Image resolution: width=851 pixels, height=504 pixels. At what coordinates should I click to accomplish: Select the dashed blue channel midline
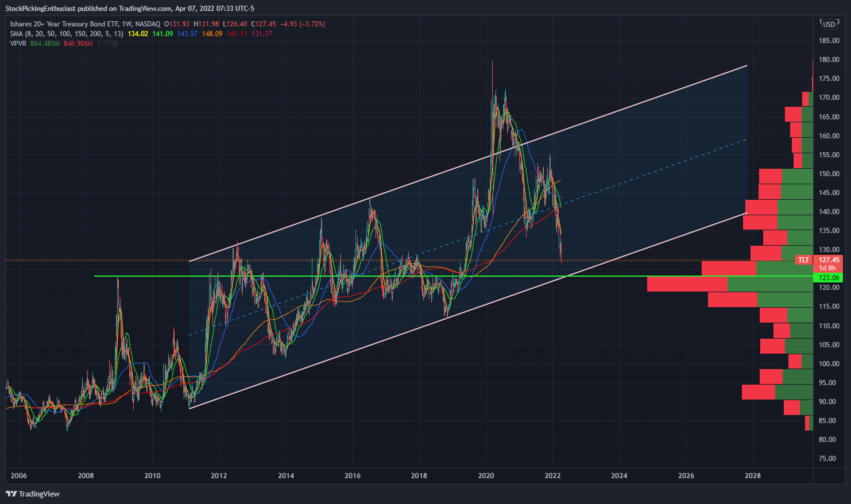pyautogui.click(x=468, y=237)
